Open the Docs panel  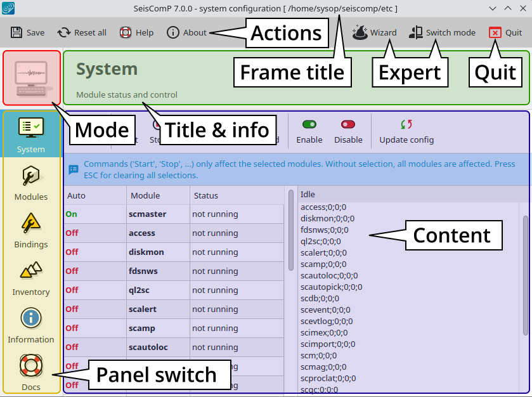(x=31, y=373)
